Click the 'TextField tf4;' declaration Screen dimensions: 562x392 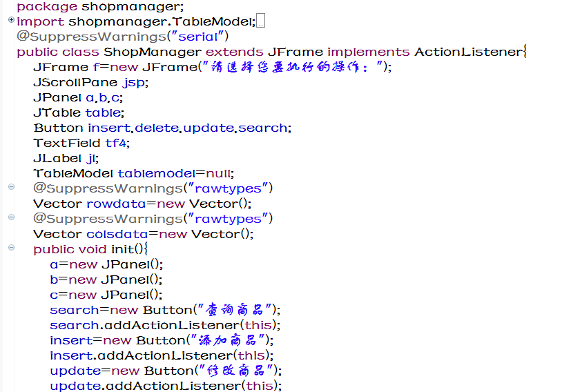tap(81, 143)
